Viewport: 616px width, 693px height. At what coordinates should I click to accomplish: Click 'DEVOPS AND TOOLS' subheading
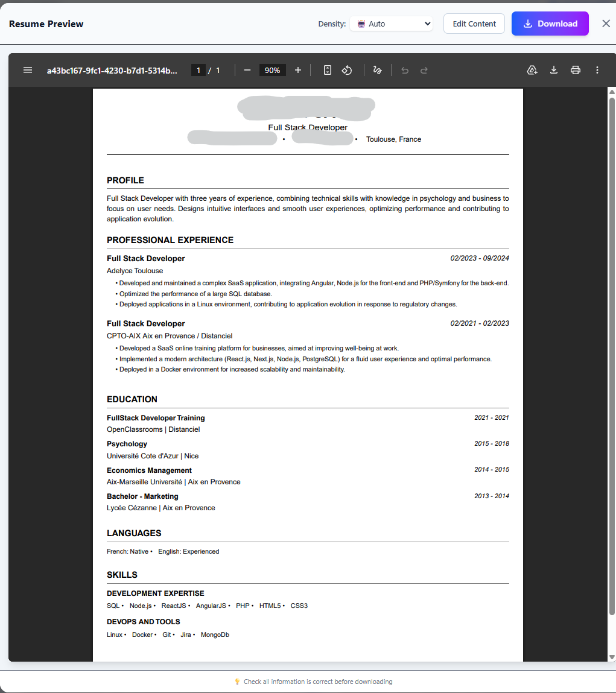coord(143,621)
